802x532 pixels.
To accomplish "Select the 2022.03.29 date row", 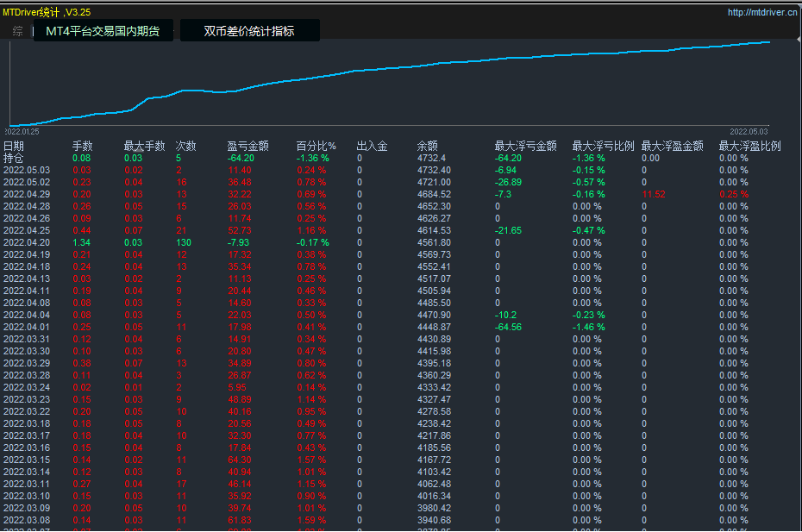I will coord(27,363).
